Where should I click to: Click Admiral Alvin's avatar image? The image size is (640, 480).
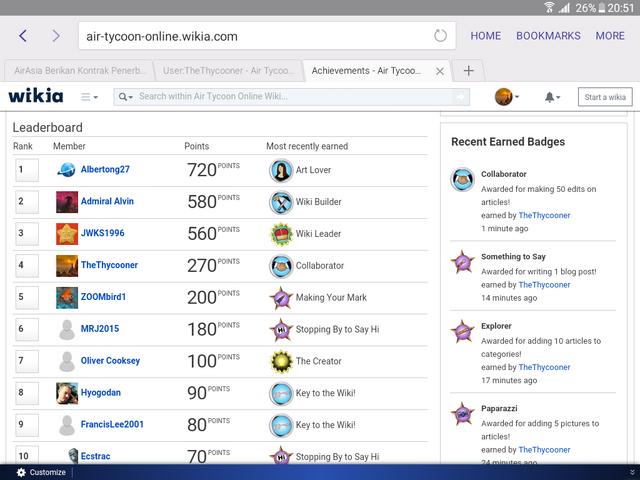tap(67, 202)
